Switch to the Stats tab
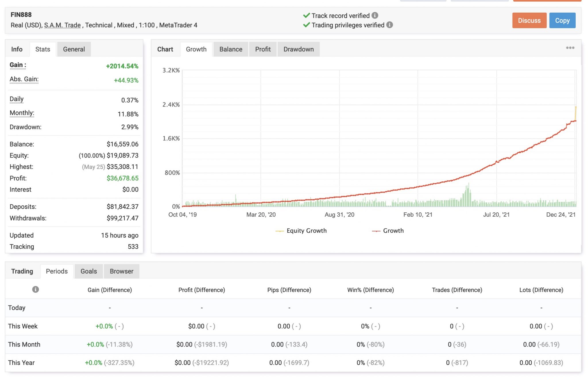The image size is (588, 377). pos(43,49)
